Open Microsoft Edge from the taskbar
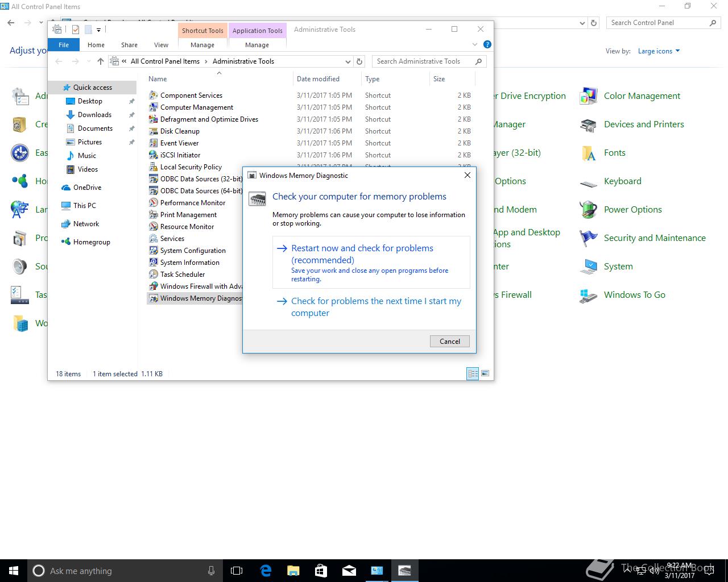The image size is (728, 582). [266, 571]
